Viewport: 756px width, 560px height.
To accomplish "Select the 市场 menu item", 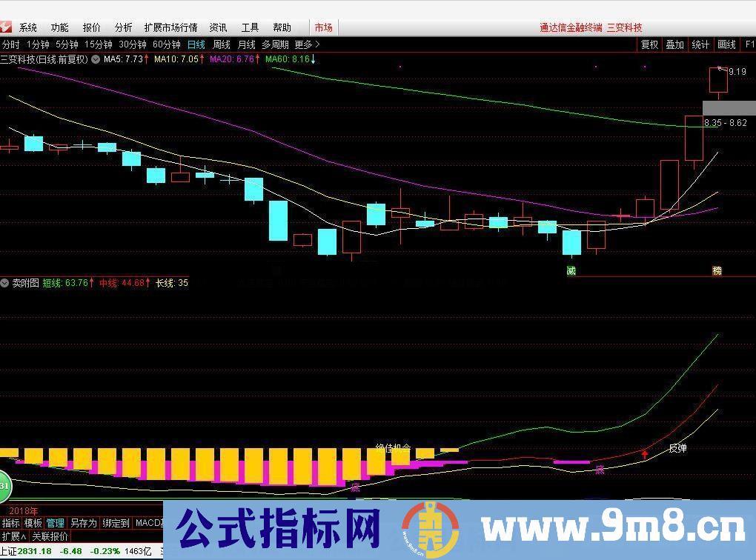I will (323, 27).
